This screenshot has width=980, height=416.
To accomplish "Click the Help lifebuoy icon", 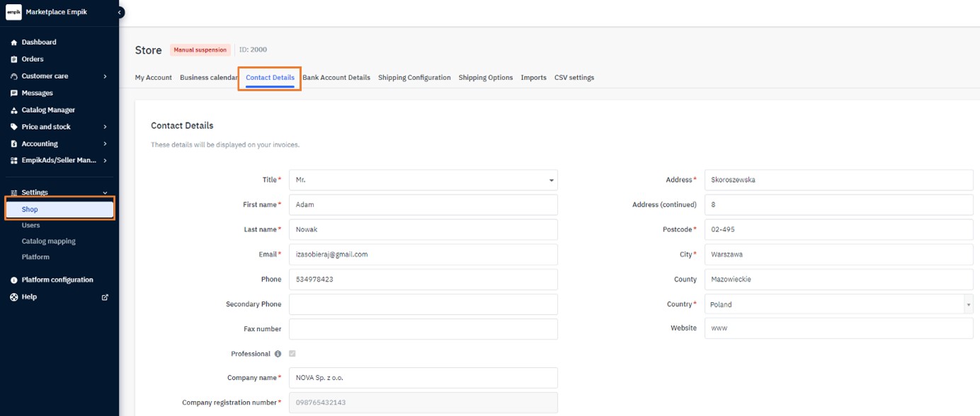I will (14, 297).
